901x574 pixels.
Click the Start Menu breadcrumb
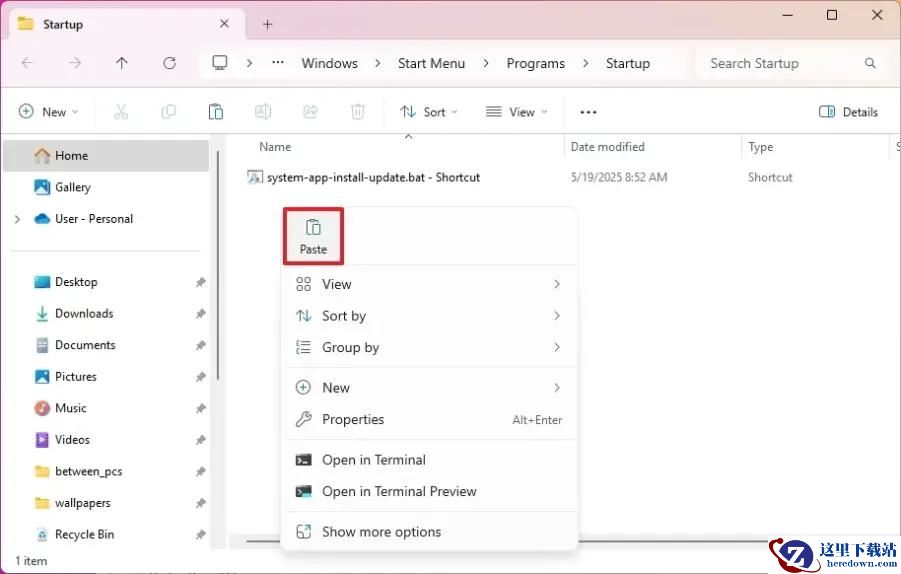click(432, 63)
